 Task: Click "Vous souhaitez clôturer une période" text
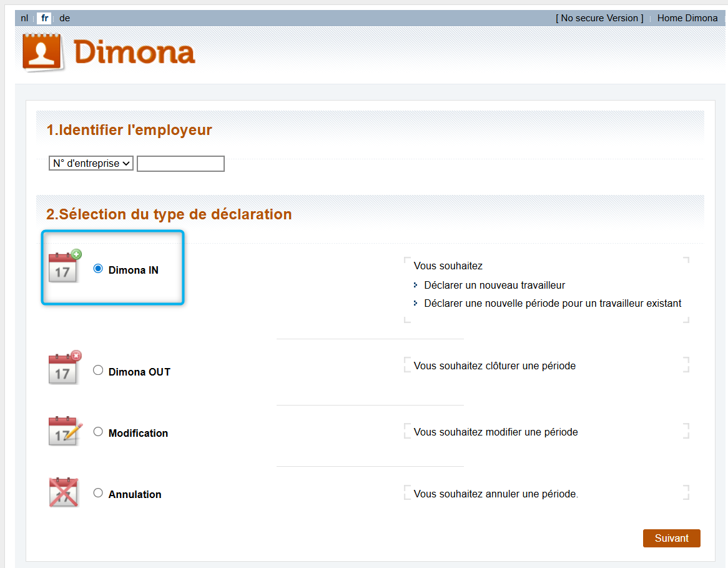point(494,366)
